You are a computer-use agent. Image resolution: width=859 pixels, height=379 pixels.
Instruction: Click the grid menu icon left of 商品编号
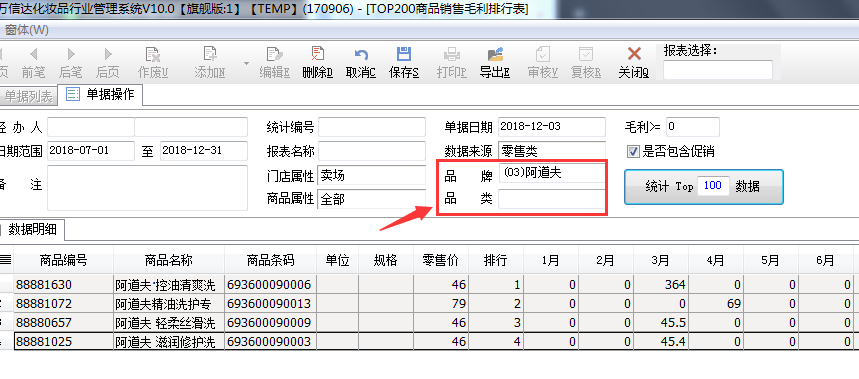click(6, 260)
